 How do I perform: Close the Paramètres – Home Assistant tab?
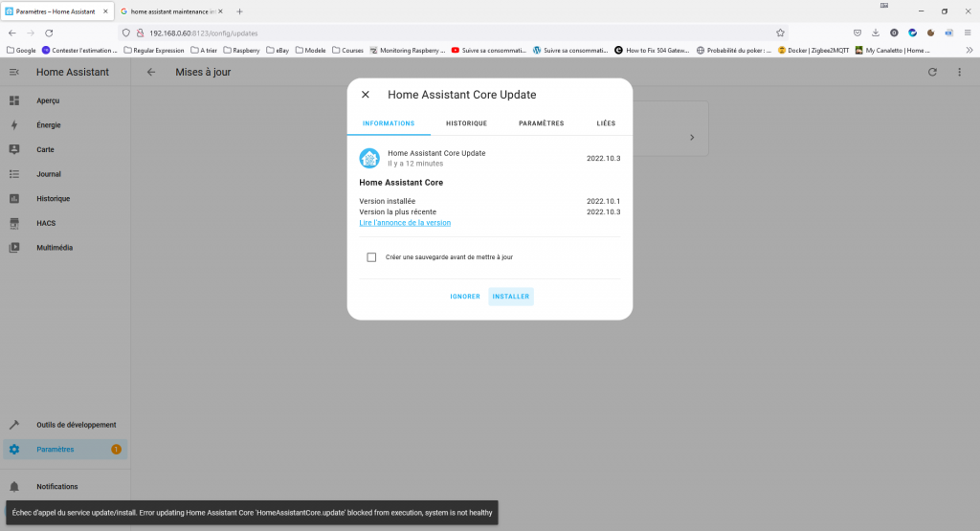click(105, 11)
